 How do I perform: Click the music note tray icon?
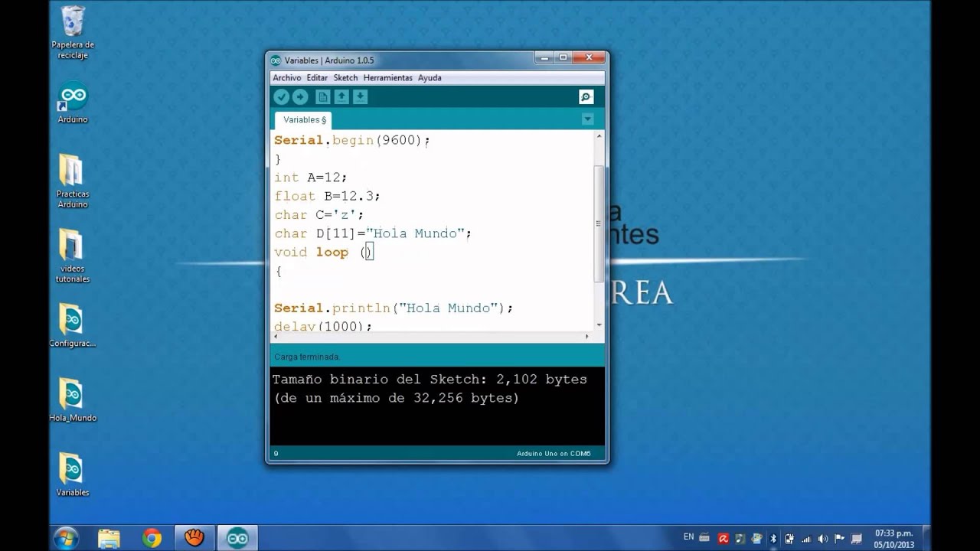pos(740,538)
